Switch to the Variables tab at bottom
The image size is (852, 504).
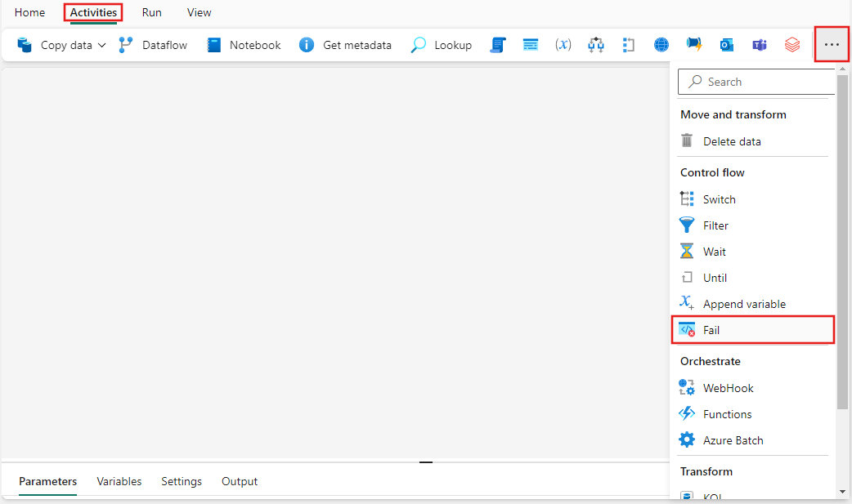119,481
